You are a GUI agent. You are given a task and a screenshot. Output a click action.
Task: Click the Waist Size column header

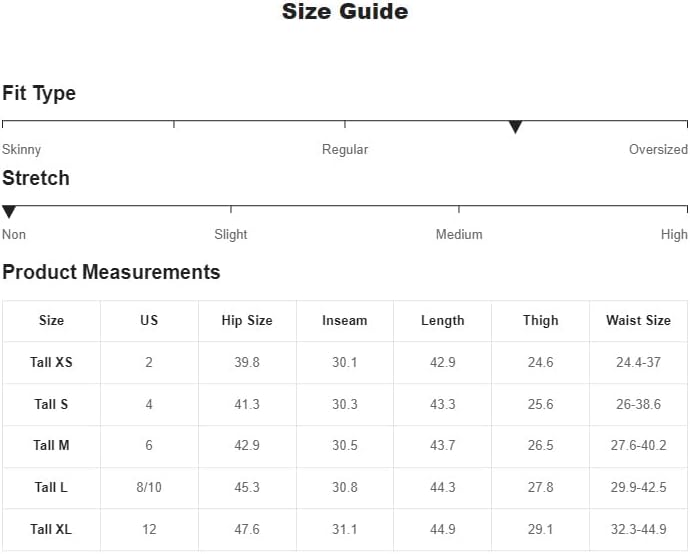tap(638, 321)
